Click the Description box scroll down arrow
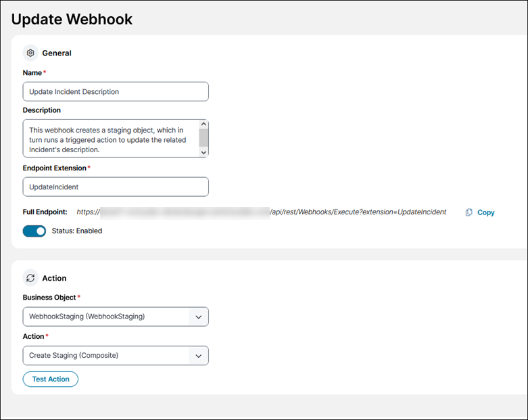Screen dimensions: 528x420 click(x=203, y=152)
